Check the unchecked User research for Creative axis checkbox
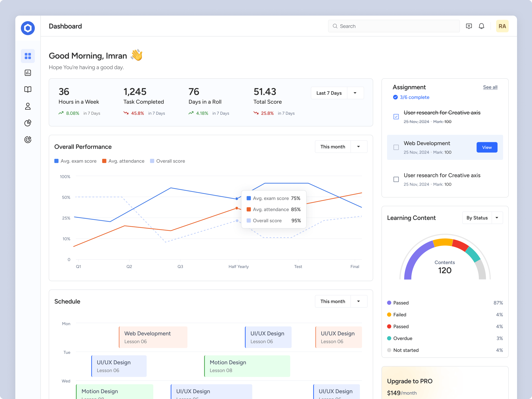This screenshot has width=532, height=399. pyautogui.click(x=396, y=179)
